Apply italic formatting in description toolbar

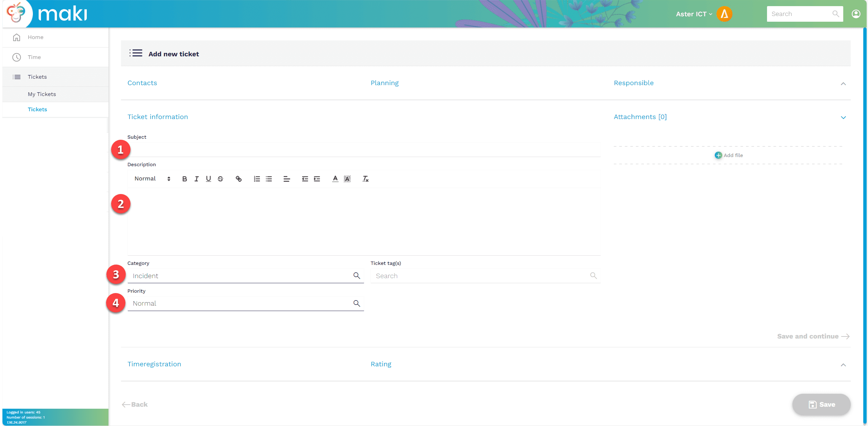[196, 179]
